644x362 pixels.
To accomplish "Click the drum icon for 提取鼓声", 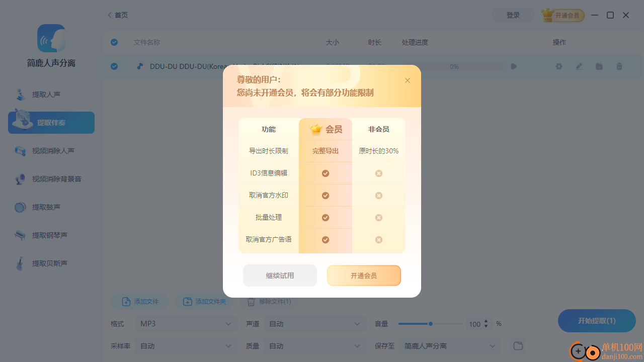I will (x=20, y=207).
